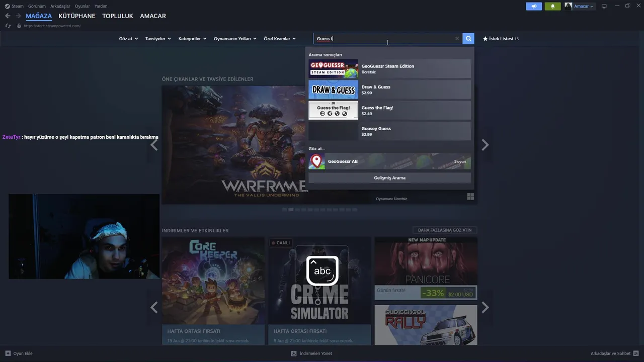Open the Core Keeper deal card
644x362 pixels.
click(213, 291)
